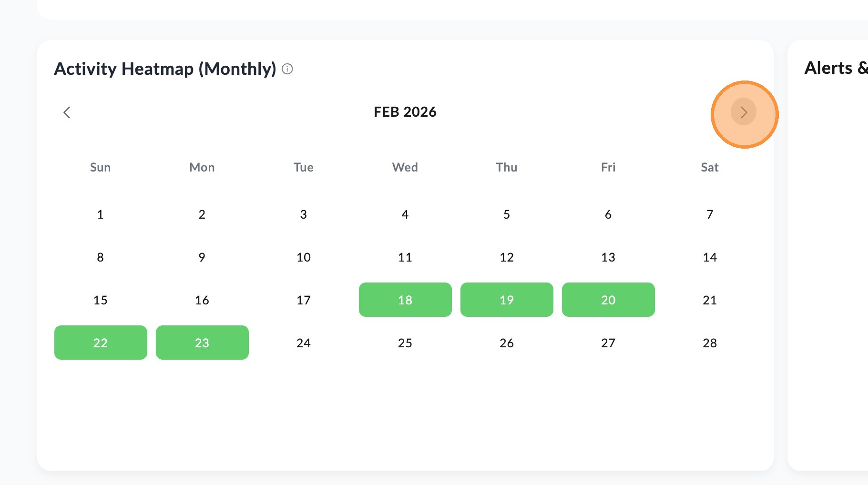This screenshot has height=485, width=868.
Task: Click date 1 in the calendar
Action: [101, 214]
